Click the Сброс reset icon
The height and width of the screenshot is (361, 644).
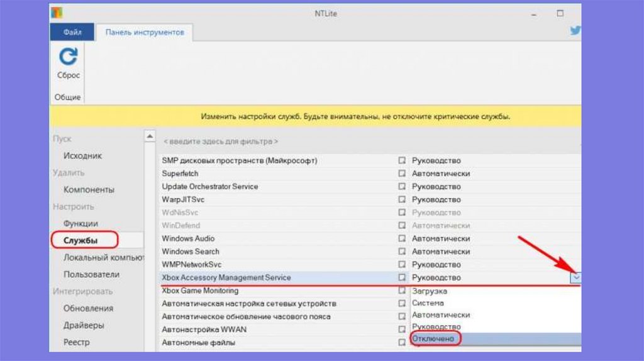pos(68,57)
